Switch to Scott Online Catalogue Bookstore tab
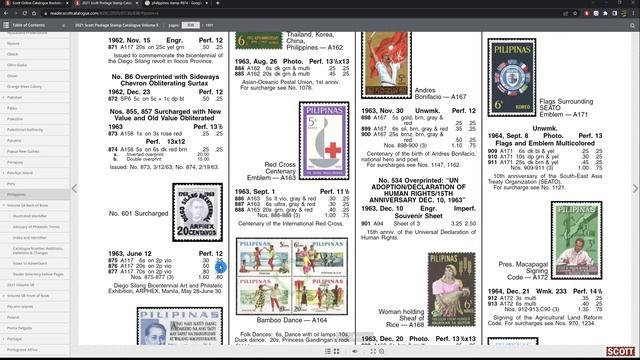 point(36,3)
